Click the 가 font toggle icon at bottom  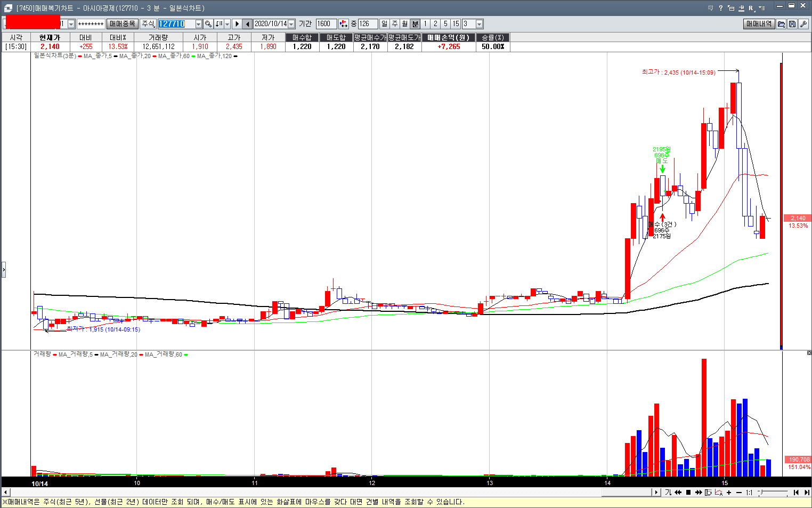coord(668,493)
